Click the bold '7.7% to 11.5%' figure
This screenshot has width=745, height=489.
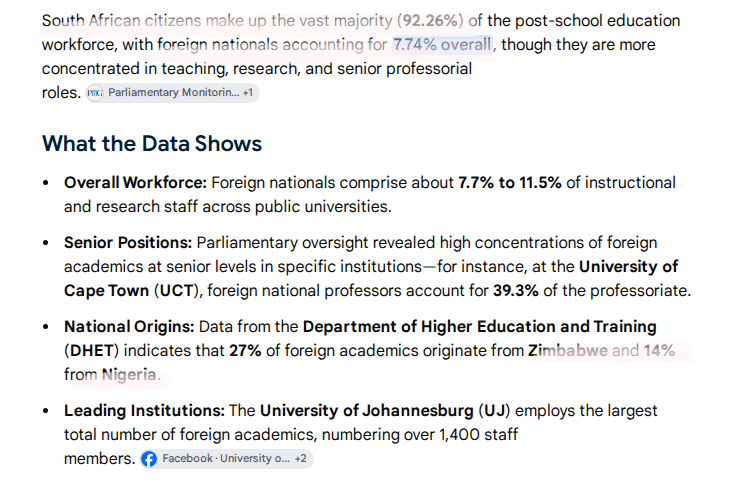tap(510, 183)
